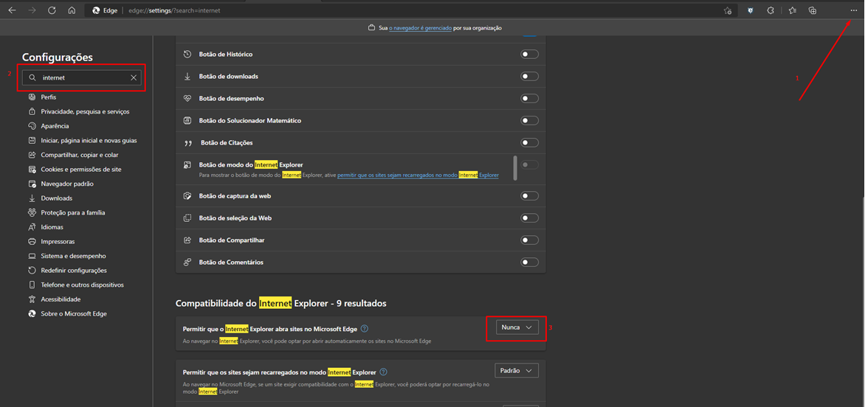
Task: Open Telefone e outros dispositivos section
Action: (83, 285)
